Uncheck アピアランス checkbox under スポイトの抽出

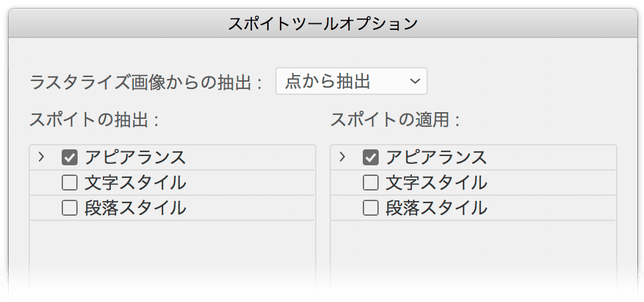point(70,157)
